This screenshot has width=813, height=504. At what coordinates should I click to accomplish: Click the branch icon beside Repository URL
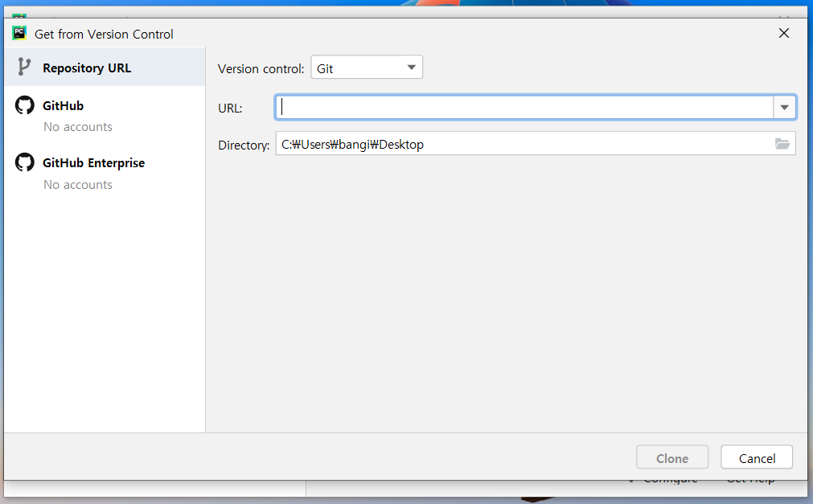[24, 67]
